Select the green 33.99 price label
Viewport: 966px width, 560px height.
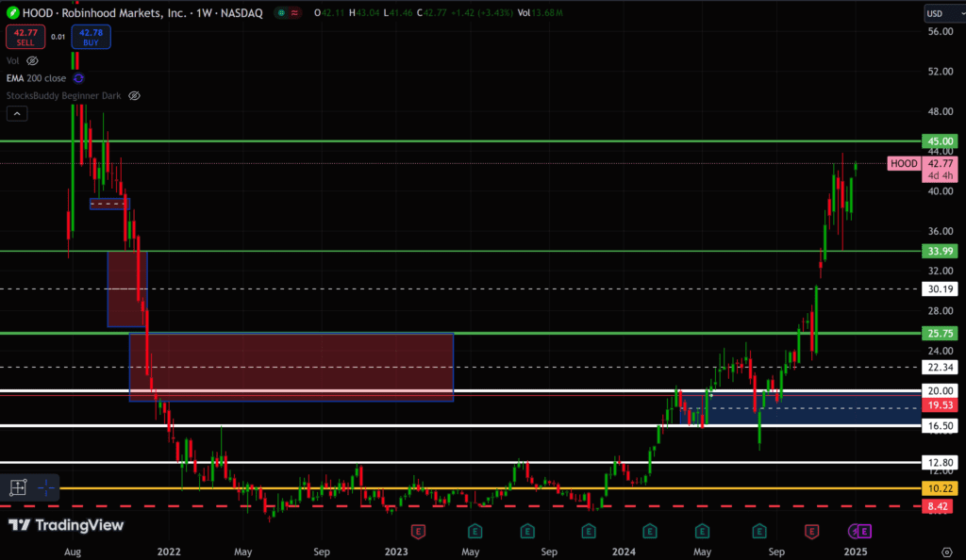pos(940,251)
